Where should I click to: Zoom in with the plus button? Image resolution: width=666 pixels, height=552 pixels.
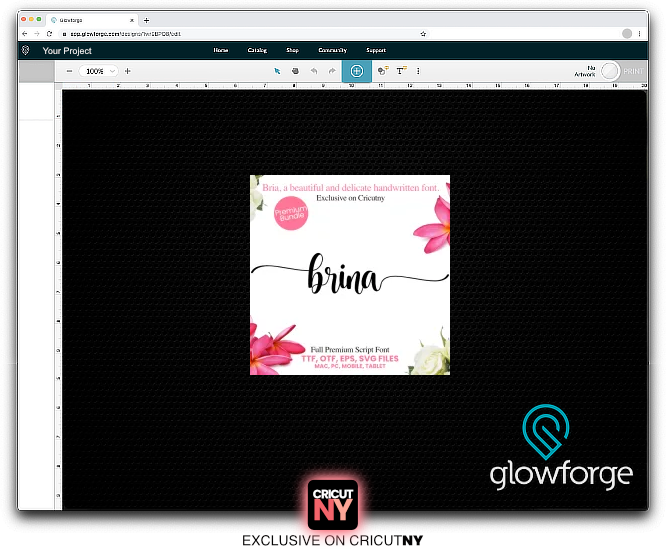tap(127, 71)
